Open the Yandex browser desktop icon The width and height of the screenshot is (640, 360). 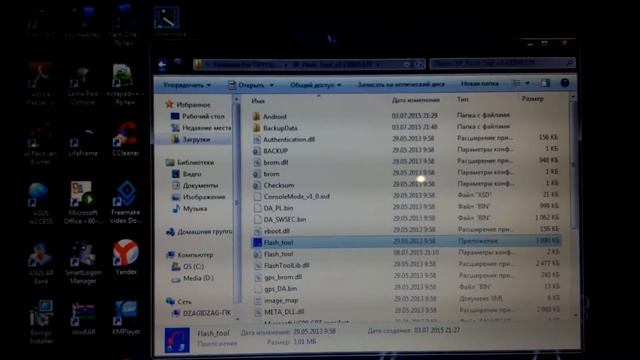coord(126,257)
